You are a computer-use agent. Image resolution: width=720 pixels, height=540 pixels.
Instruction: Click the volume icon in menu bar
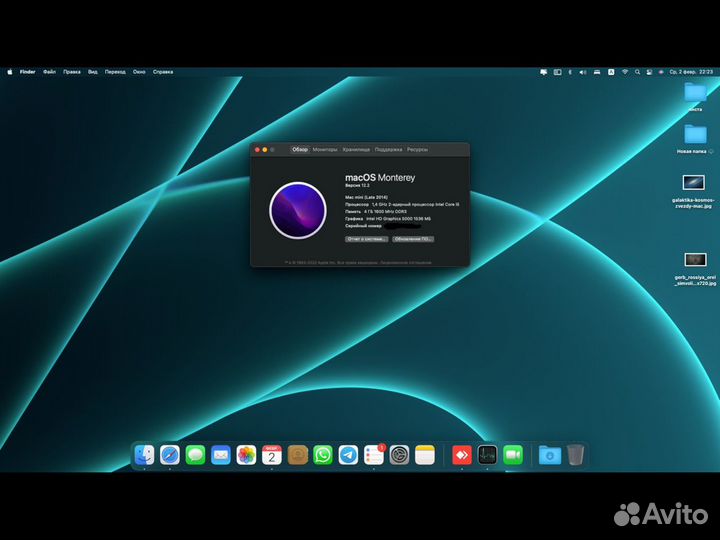[583, 72]
